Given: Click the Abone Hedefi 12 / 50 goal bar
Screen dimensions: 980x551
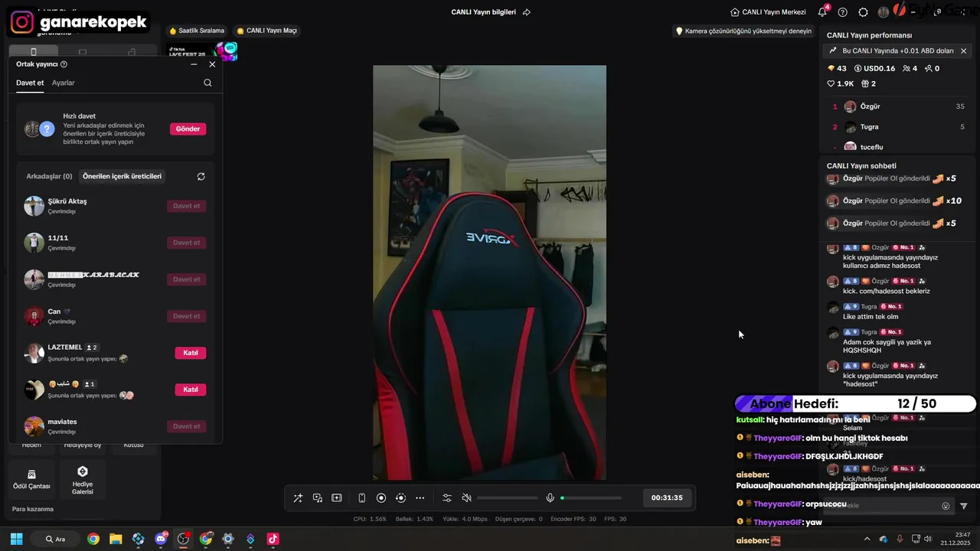Looking at the screenshot, I should (x=855, y=403).
